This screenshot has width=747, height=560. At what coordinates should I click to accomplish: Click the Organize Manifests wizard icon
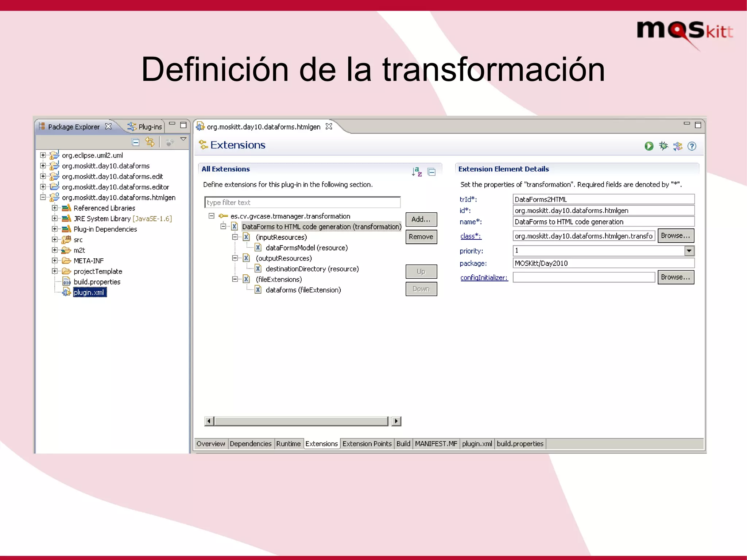pos(677,146)
